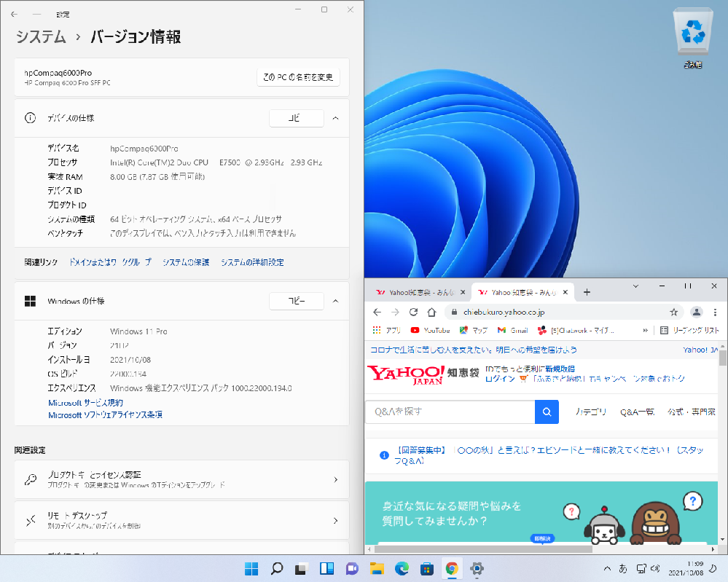
Task: Click the ログイン link on Yahoo
Action: [x=500, y=379]
